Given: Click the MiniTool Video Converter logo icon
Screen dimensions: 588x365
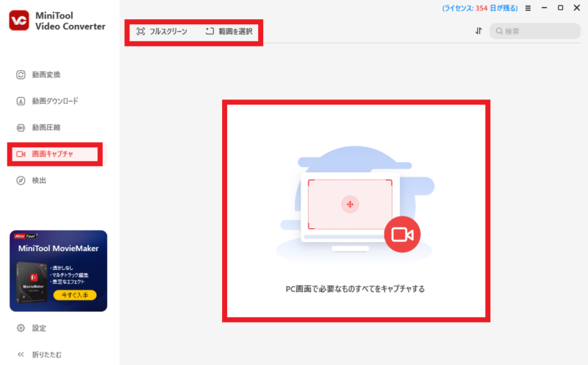Looking at the screenshot, I should (x=19, y=21).
